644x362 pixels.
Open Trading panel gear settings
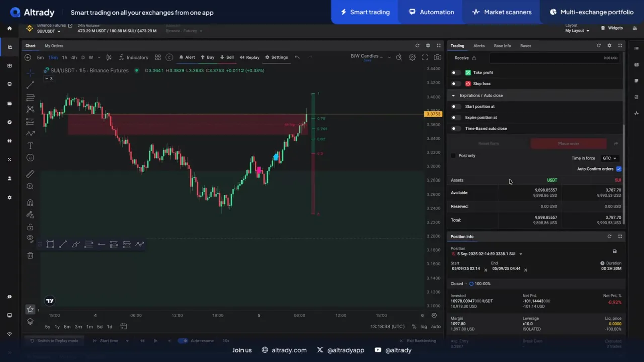[609, 46]
